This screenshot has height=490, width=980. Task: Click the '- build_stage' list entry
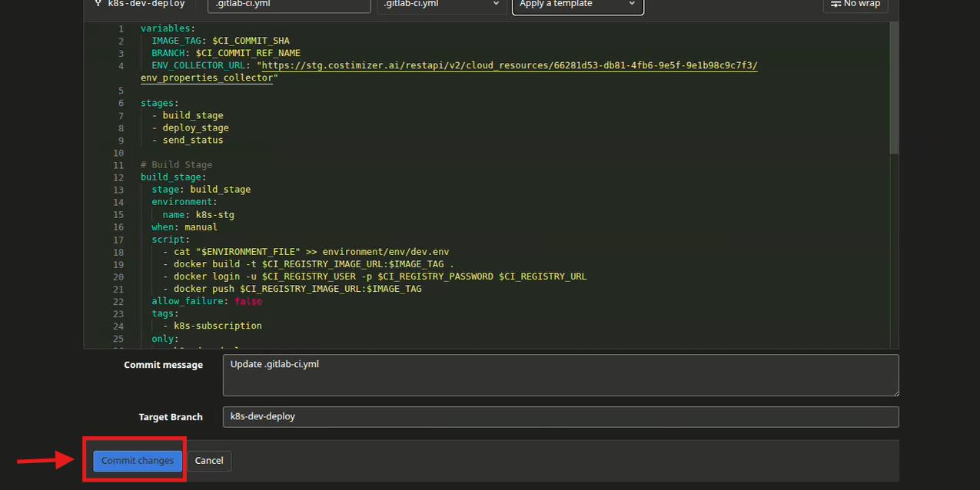(x=188, y=115)
